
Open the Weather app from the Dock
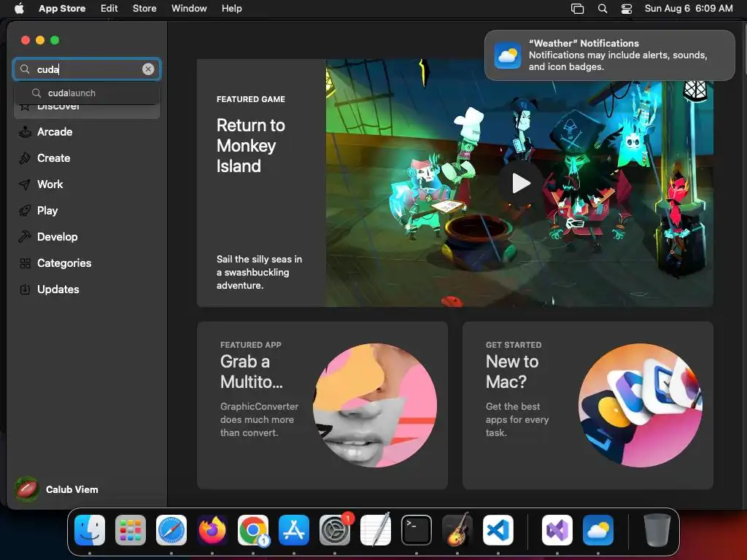(598, 530)
